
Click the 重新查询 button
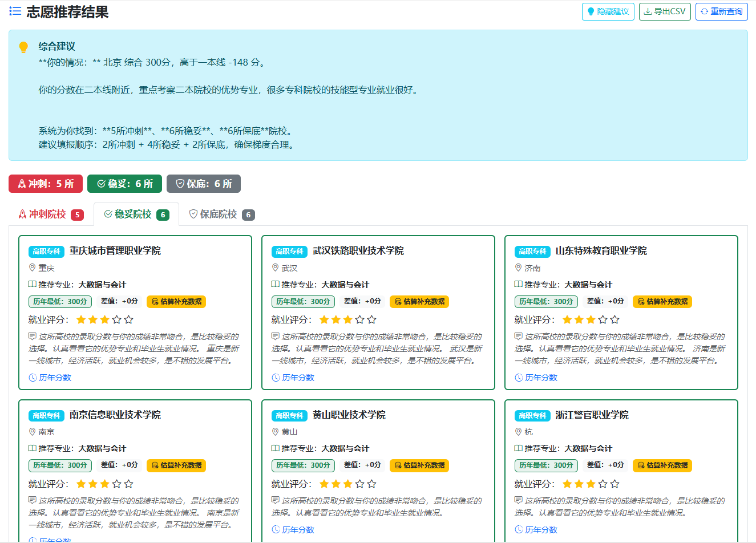click(722, 11)
